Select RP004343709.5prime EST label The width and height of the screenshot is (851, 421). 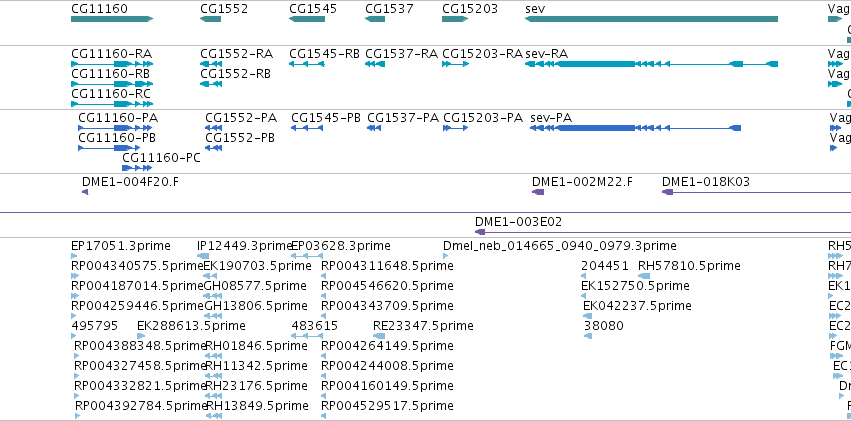click(x=388, y=306)
